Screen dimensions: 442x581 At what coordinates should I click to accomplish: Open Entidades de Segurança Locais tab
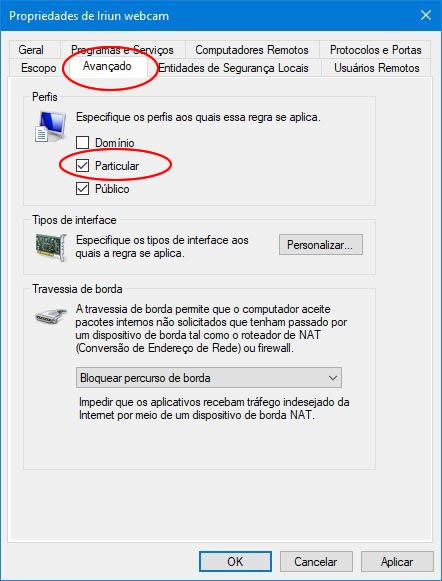(x=233, y=68)
